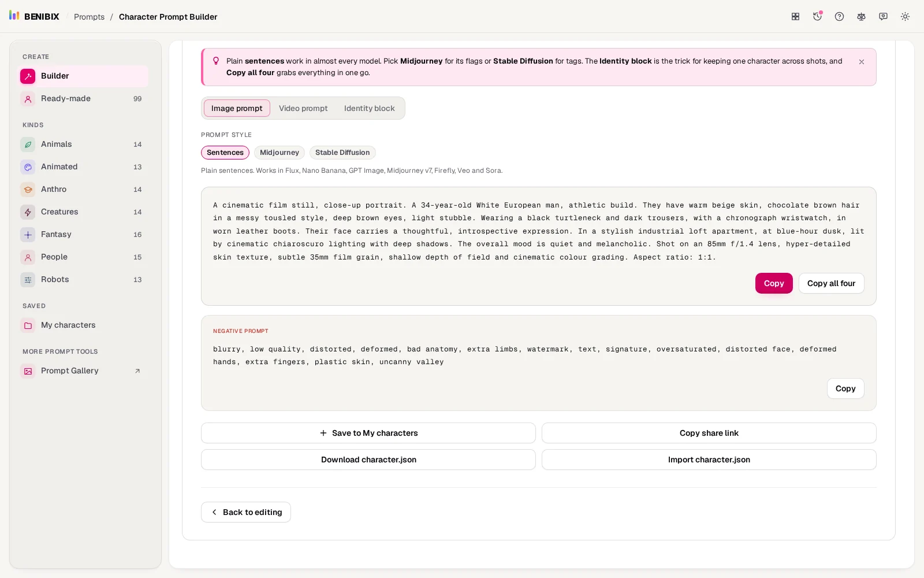Click the Robots sliders icon
924x578 pixels.
28,280
